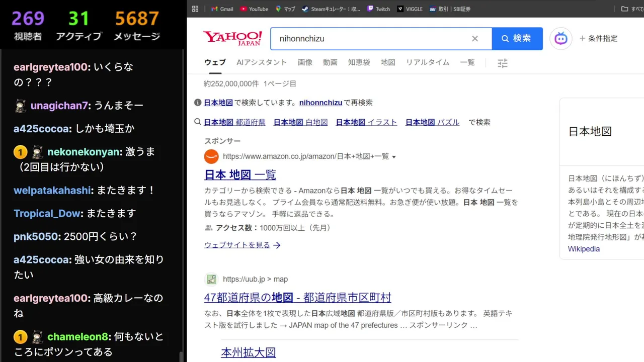Open the マップ bookmark
The image size is (644, 362).
(285, 9)
